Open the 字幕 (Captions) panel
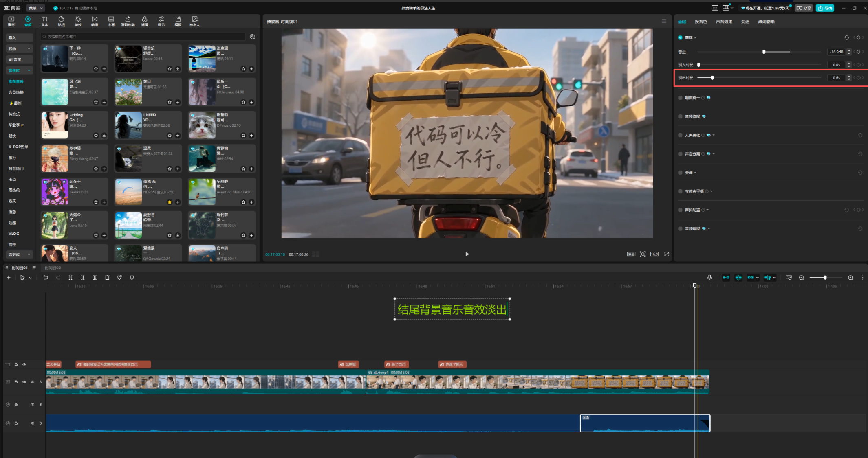The width and height of the screenshot is (868, 458). pyautogui.click(x=111, y=21)
